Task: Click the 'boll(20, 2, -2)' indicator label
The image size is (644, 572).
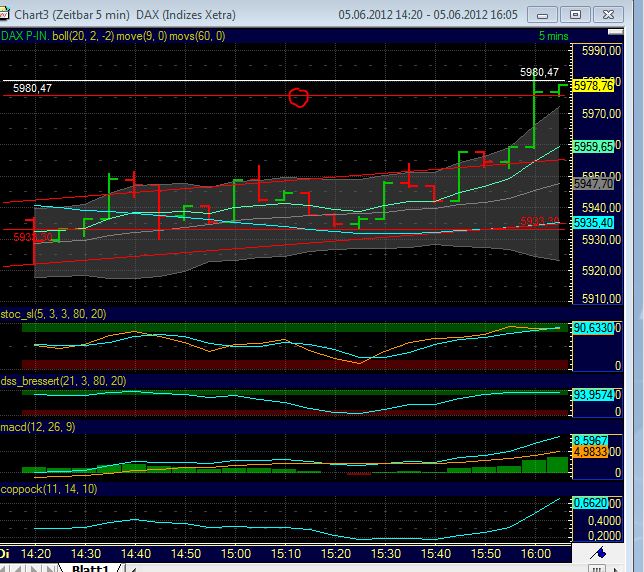Action: 83,36
